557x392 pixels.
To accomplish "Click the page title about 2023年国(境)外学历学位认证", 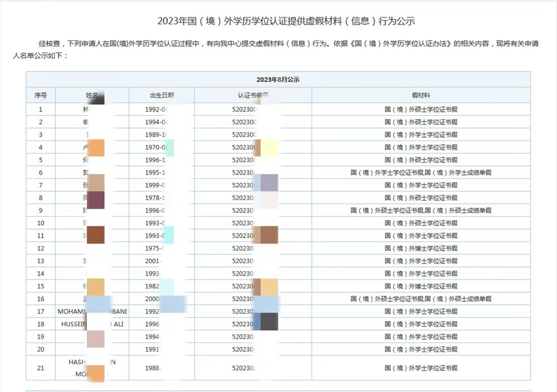I will click(286, 21).
